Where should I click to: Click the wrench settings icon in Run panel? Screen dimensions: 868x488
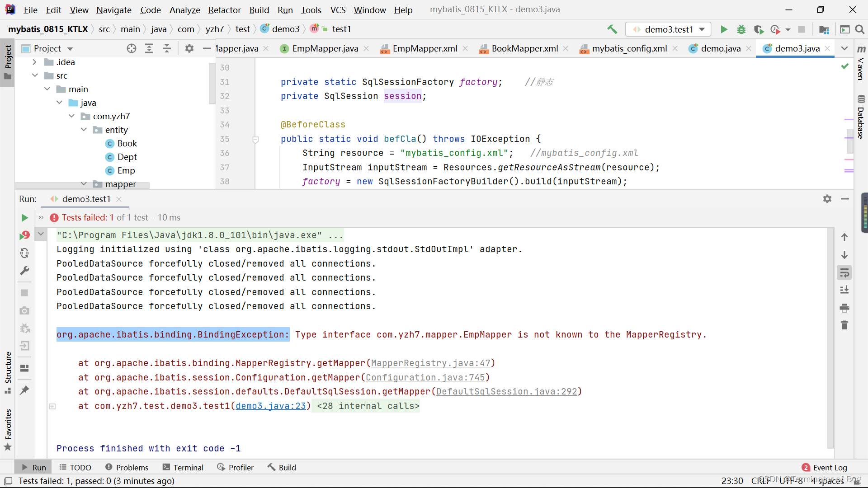point(24,271)
